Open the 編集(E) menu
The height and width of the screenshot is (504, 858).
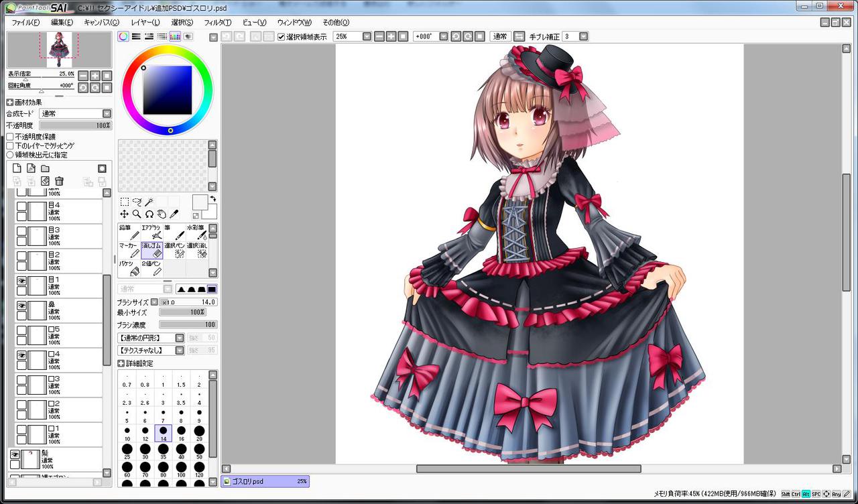click(62, 22)
